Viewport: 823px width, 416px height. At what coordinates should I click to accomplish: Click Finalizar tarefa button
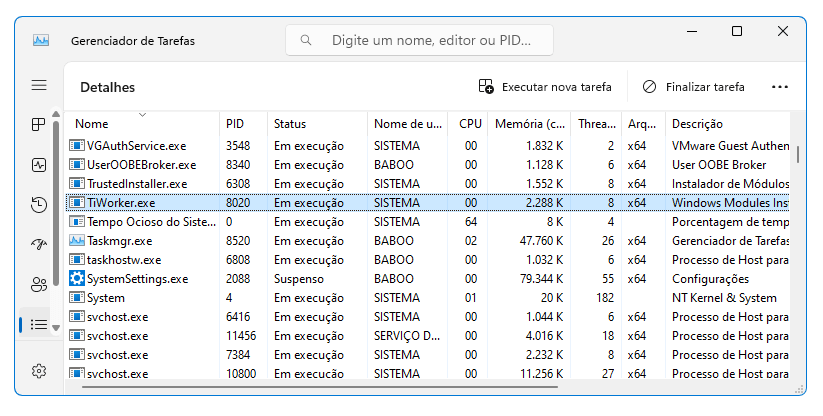pyautogui.click(x=693, y=87)
